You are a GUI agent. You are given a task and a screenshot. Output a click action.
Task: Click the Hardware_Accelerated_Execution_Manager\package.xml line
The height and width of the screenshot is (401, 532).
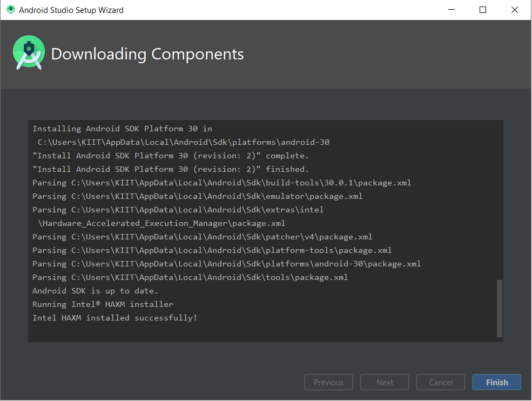[161, 223]
